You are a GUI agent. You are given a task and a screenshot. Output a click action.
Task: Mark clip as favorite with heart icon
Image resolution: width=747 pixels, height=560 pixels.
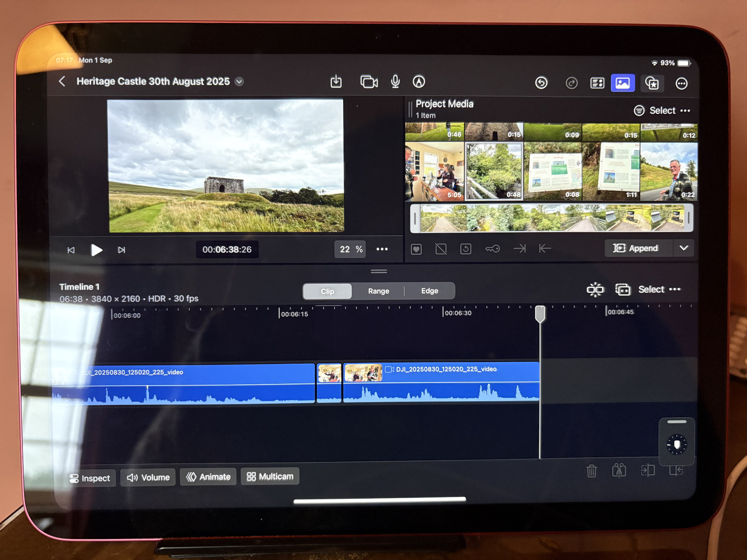point(416,249)
